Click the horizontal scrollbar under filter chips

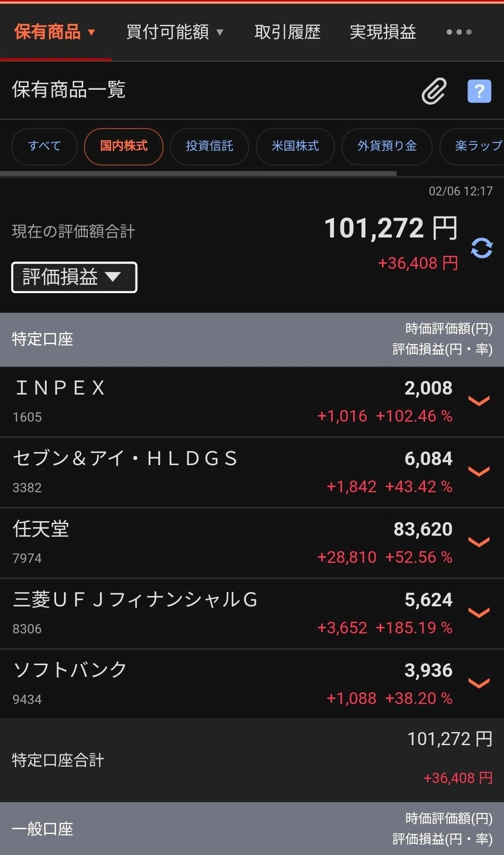coord(198,173)
